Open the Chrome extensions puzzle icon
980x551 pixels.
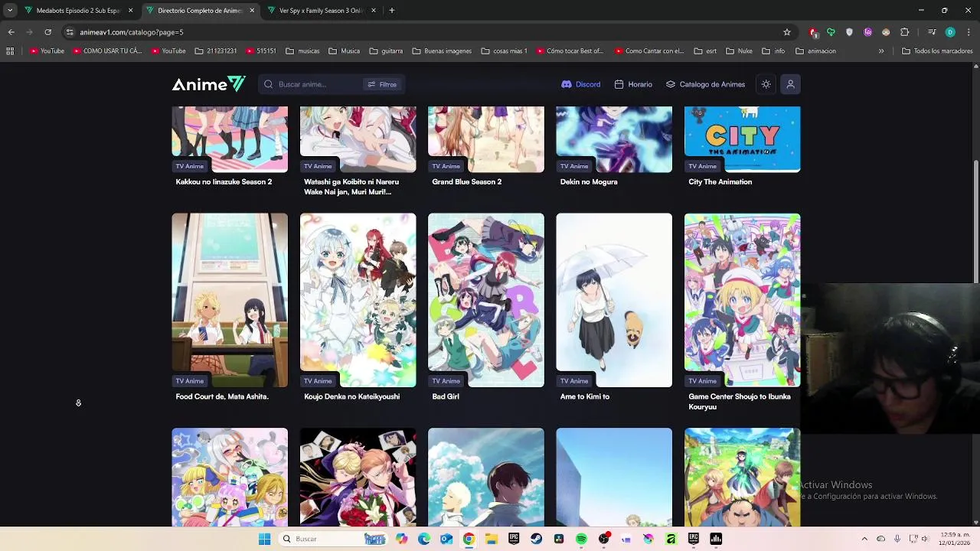click(x=904, y=32)
